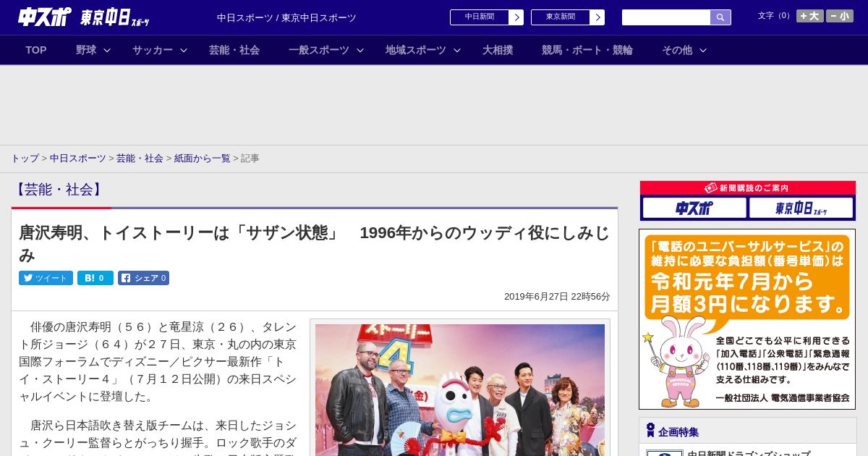Click arrow next to 中日新聞
The image size is (868, 456).
(516, 17)
